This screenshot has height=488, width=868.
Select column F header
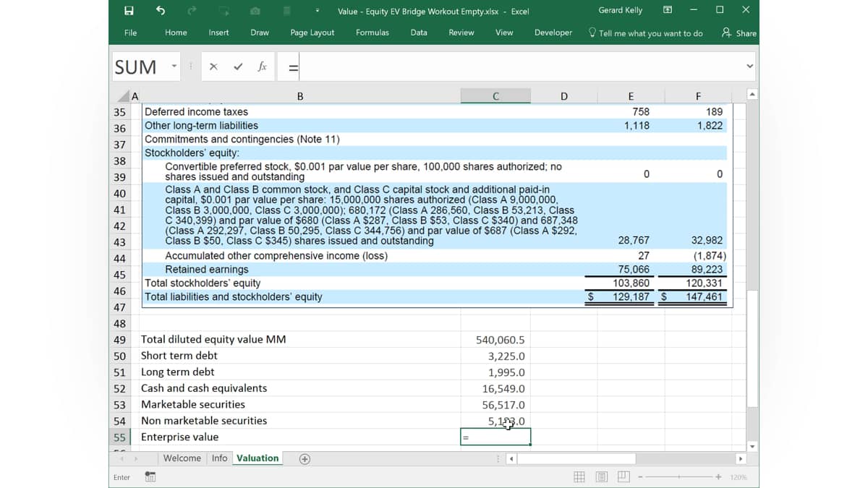[x=698, y=96]
